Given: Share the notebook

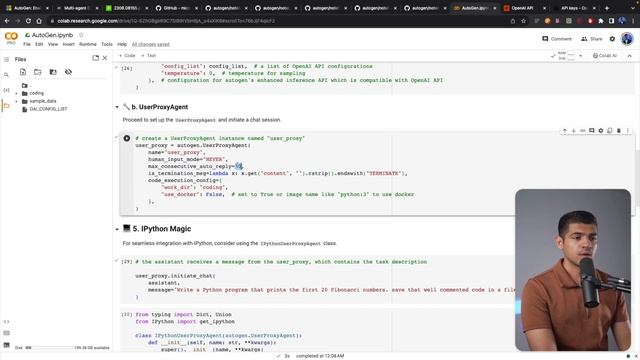Looking at the screenshot, I should [x=591, y=39].
